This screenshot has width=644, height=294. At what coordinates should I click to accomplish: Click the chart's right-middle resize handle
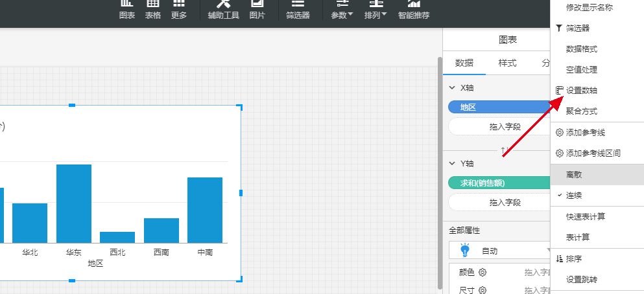pyautogui.click(x=241, y=193)
